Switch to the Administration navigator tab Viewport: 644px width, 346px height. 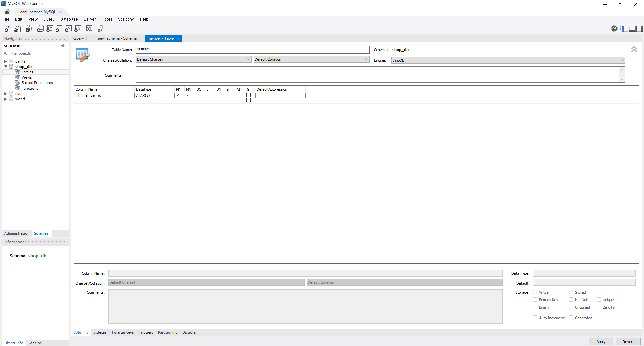pyautogui.click(x=17, y=233)
